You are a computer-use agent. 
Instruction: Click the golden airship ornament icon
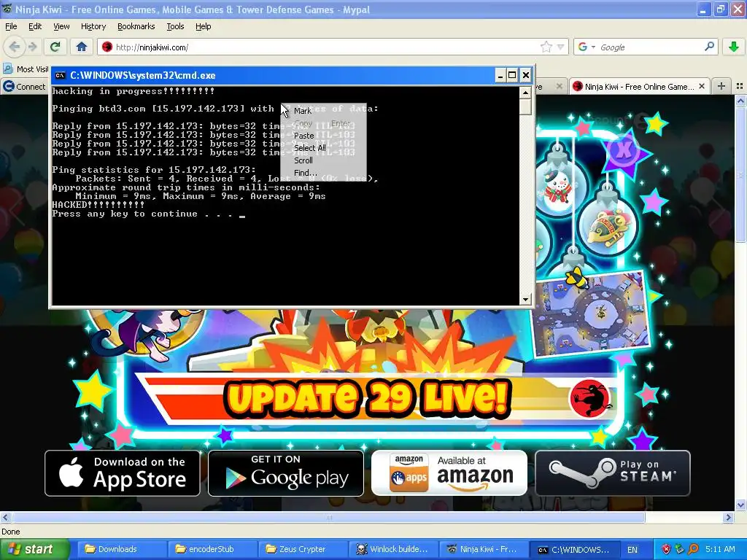tap(608, 226)
